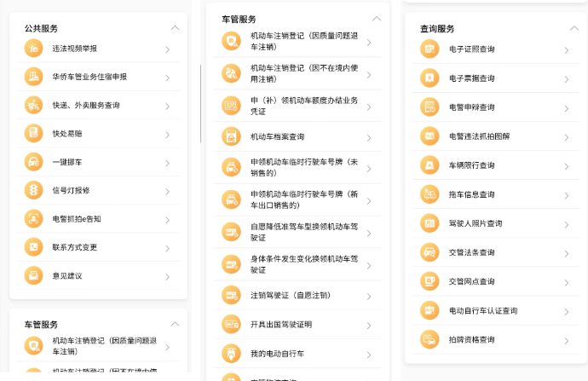Viewport: 588px width, 381px height.
Task: Click the arrow next to 快处易赔
Action: 167,134
